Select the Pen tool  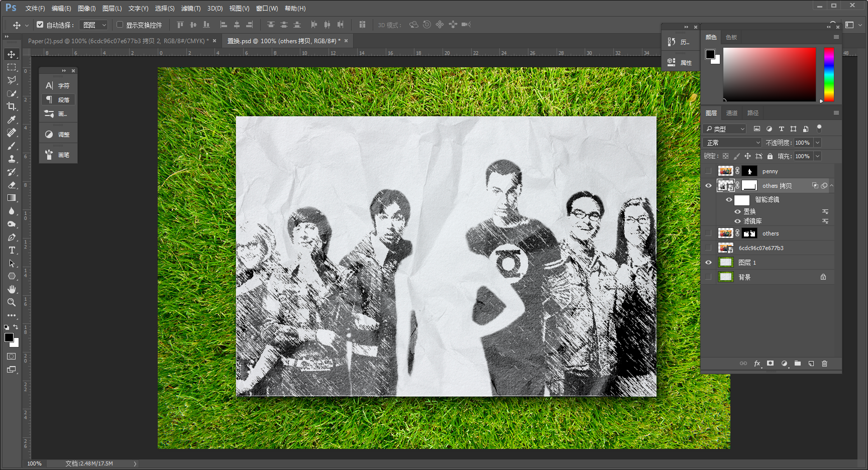click(x=12, y=237)
